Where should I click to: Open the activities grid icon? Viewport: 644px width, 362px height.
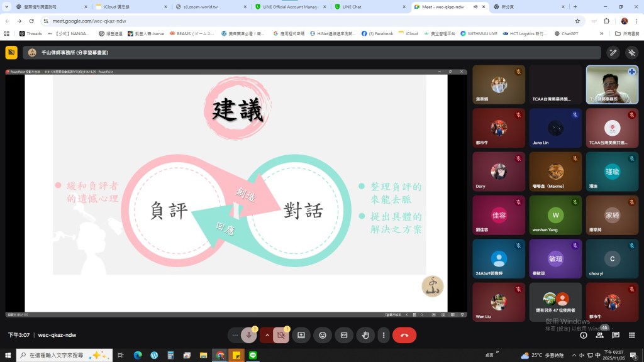pyautogui.click(x=632, y=335)
